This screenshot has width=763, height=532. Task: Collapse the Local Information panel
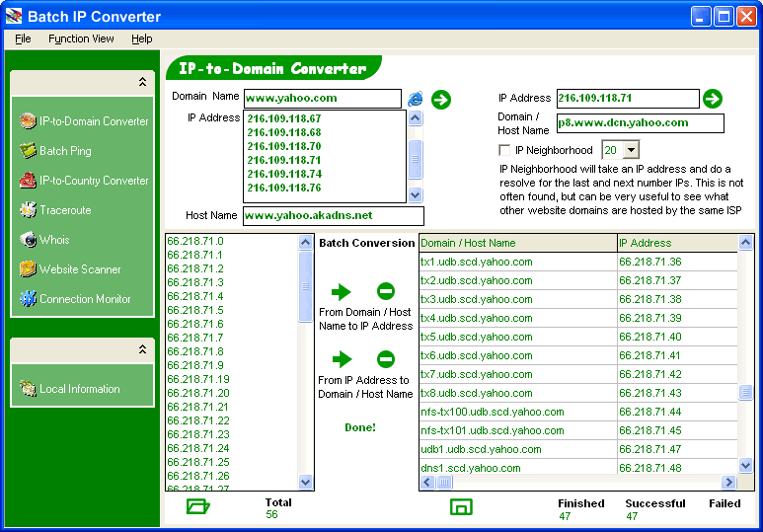point(142,349)
